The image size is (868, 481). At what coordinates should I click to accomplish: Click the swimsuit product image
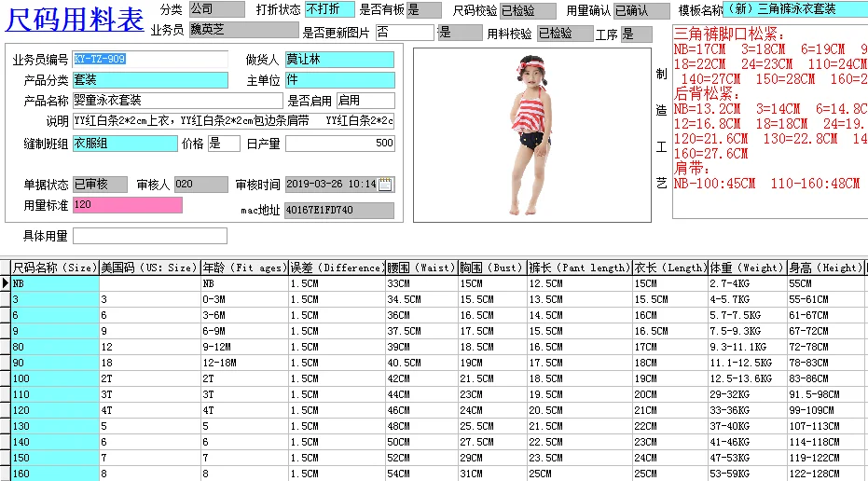[x=532, y=135]
